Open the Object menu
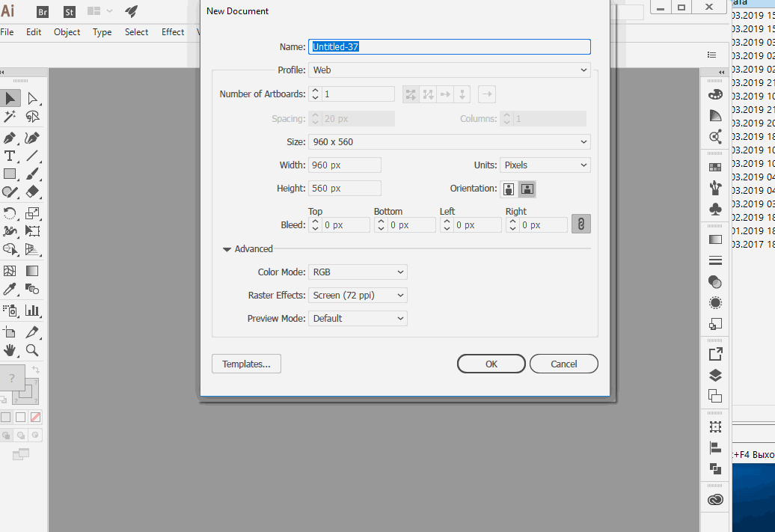The height and width of the screenshot is (532, 775). click(x=67, y=32)
